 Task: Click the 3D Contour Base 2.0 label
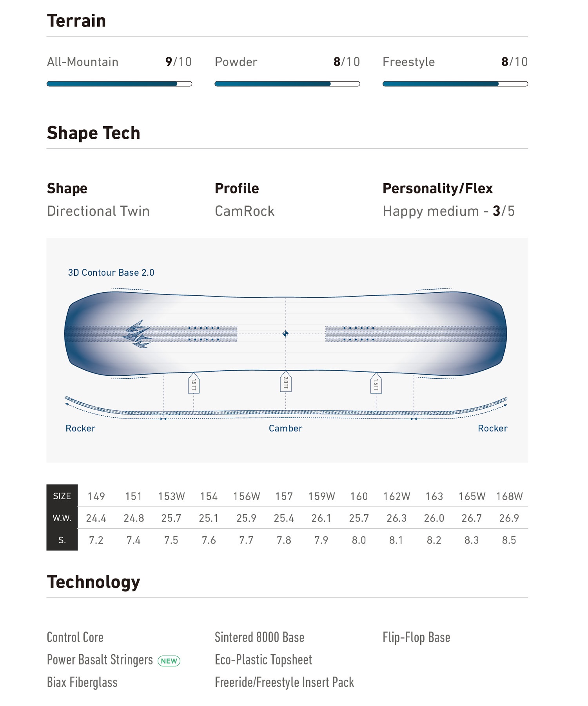(111, 273)
